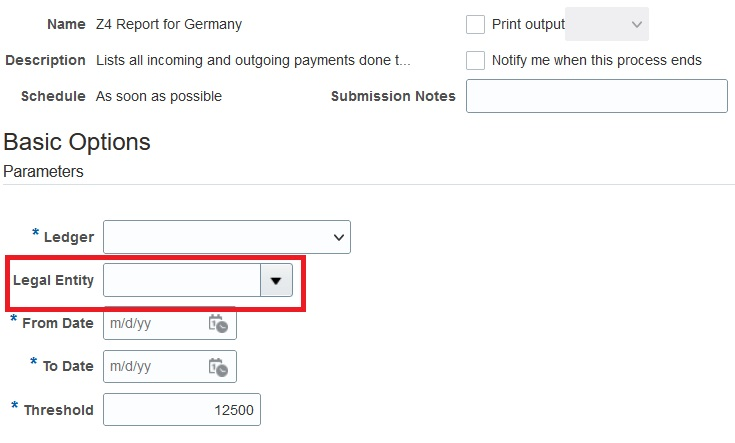The height and width of the screenshot is (443, 735).
Task: Enable the Print output checkbox
Action: (476, 24)
